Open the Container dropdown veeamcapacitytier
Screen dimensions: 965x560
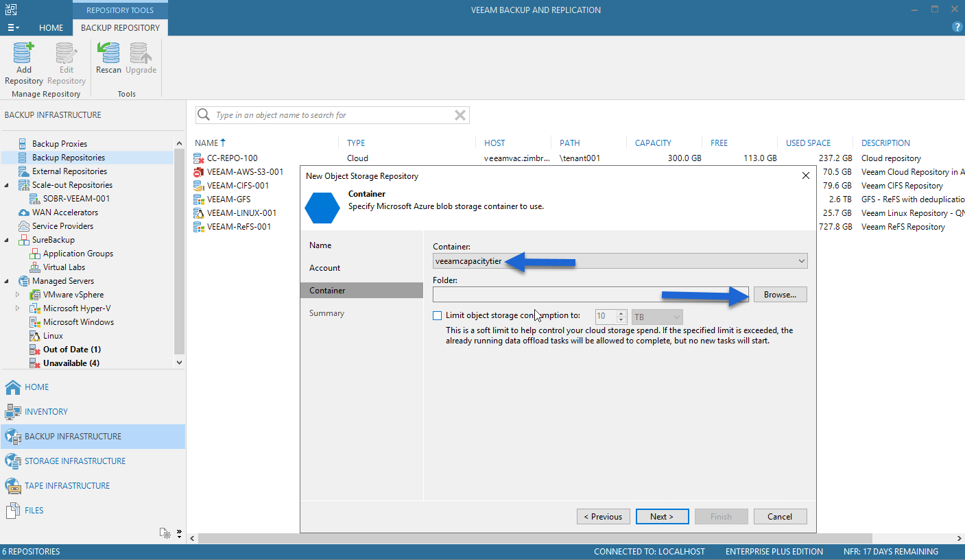click(620, 261)
